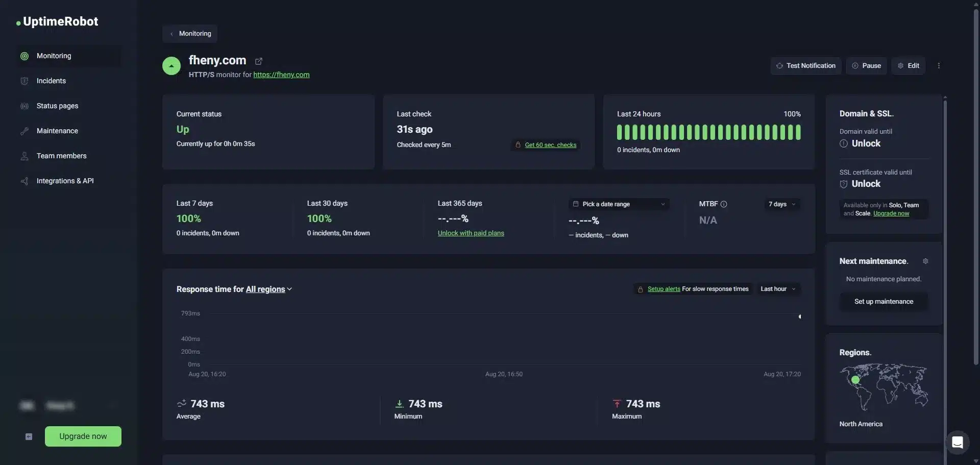Open the Pick a date range dropdown
The image size is (980, 465).
[619, 204]
